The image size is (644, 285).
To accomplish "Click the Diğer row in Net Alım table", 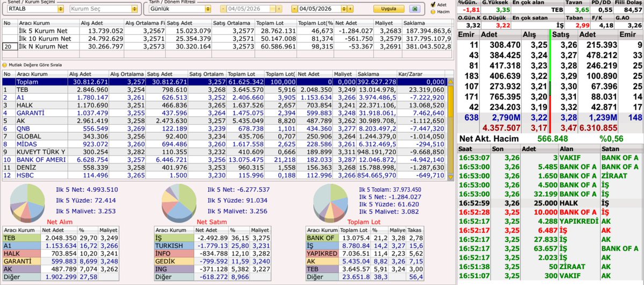I will pyautogui.click(x=61, y=277).
